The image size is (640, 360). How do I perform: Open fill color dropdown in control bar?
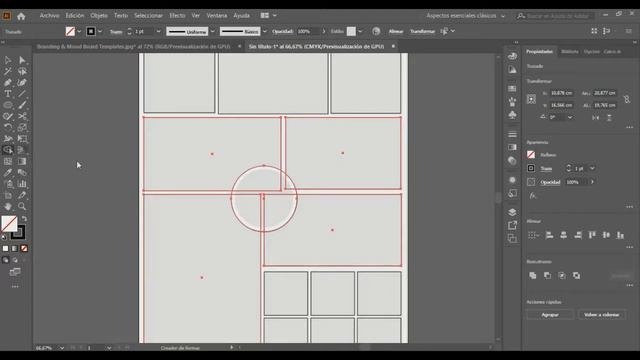click(79, 31)
